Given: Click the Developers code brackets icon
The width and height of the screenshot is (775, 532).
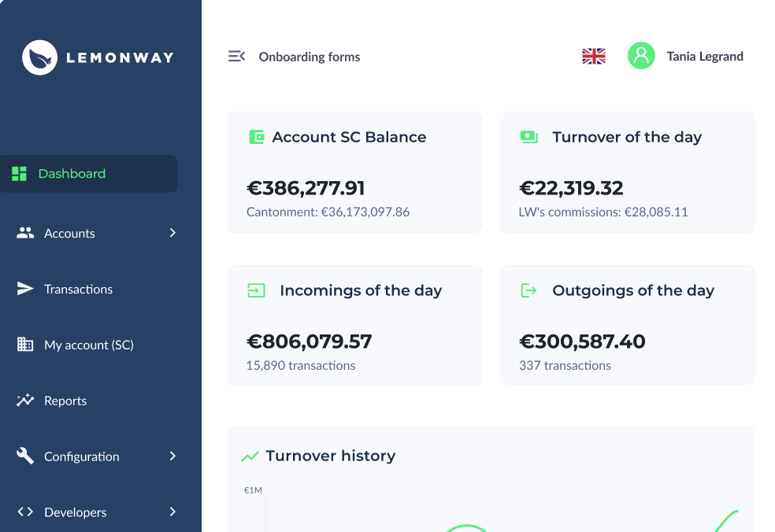Looking at the screenshot, I should click(x=25, y=512).
